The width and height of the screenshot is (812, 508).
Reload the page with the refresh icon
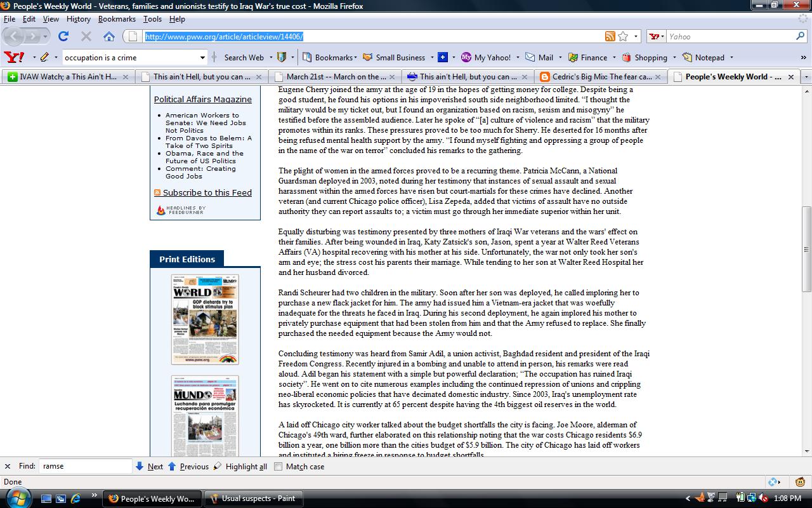point(63,36)
